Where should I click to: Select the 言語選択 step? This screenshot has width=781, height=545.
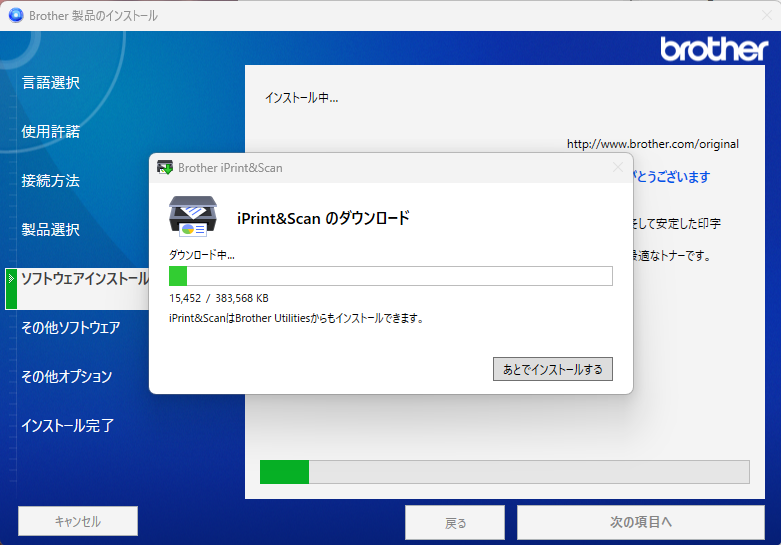point(51,83)
